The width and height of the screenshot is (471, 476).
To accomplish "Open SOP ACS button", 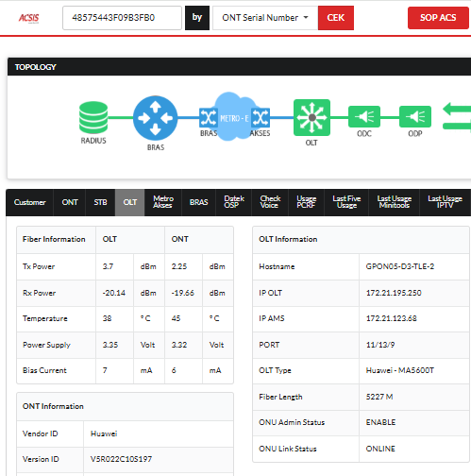I will click(438, 18).
